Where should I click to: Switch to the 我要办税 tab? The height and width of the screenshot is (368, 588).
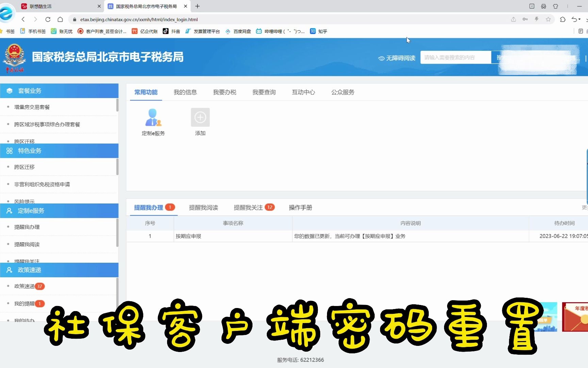point(225,92)
